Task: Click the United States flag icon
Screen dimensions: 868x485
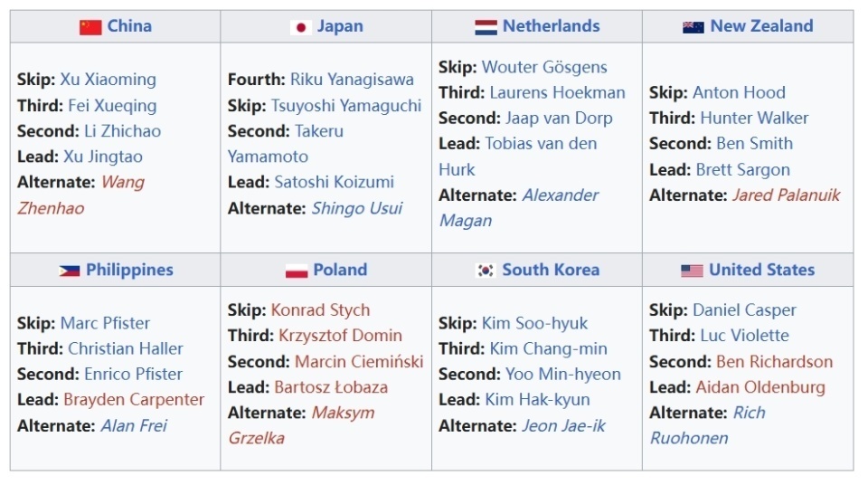Action: click(692, 271)
